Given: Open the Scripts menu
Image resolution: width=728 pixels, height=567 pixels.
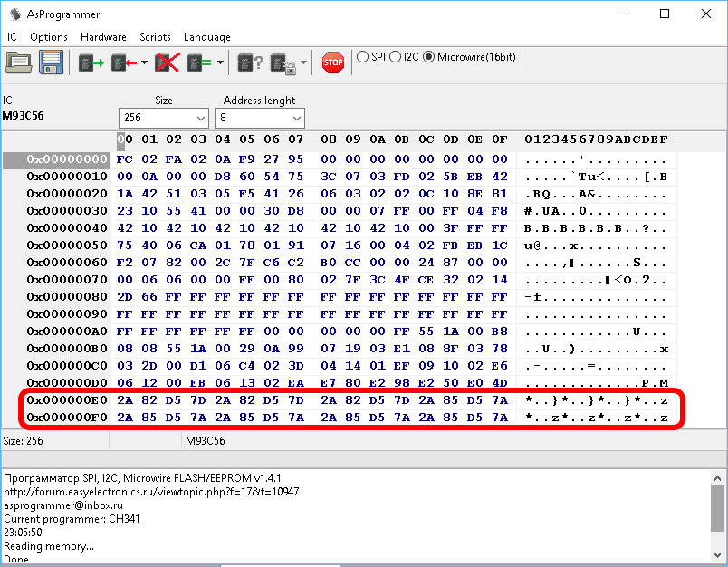Looking at the screenshot, I should 155,37.
